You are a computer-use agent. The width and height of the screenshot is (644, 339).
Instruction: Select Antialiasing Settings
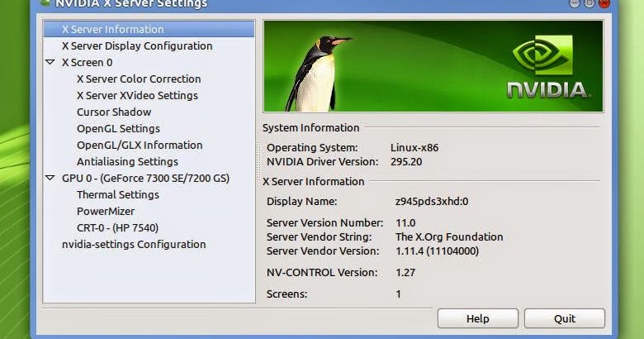(127, 162)
